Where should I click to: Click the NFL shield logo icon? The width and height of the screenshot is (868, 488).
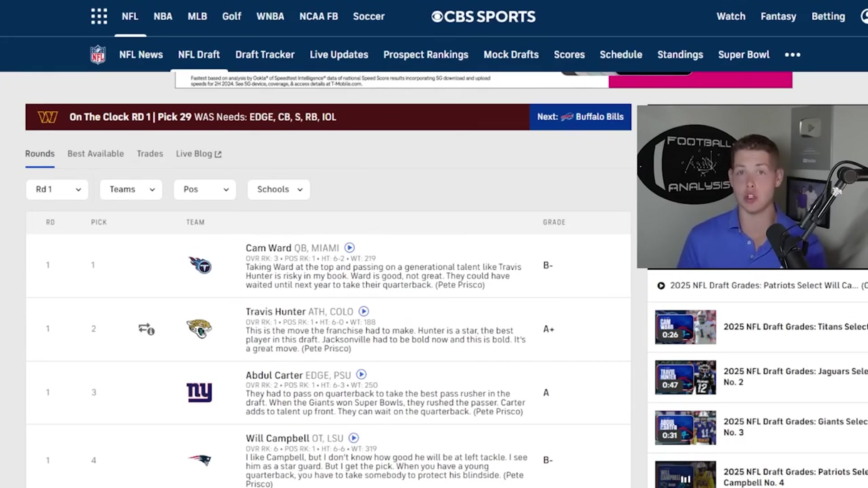98,55
